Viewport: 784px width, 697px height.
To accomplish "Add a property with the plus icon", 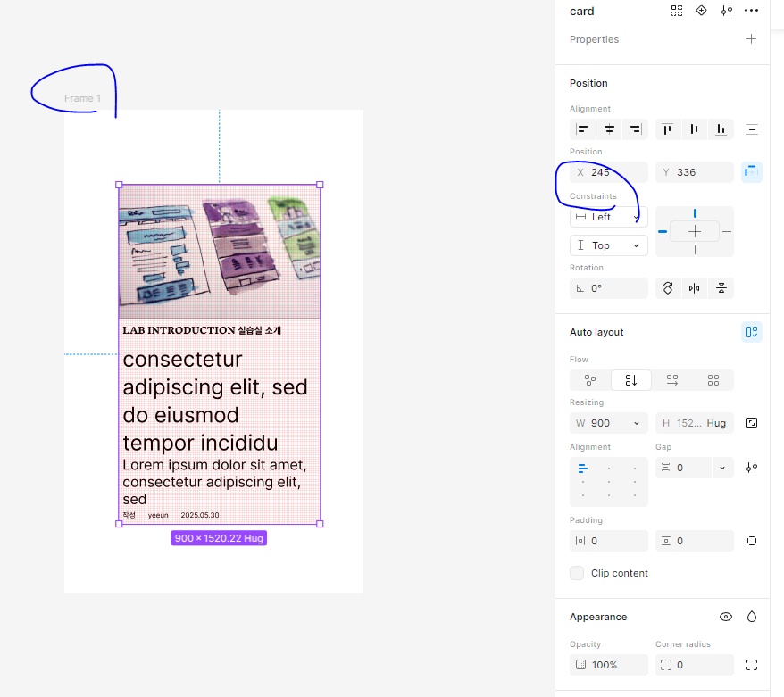I will tap(751, 39).
